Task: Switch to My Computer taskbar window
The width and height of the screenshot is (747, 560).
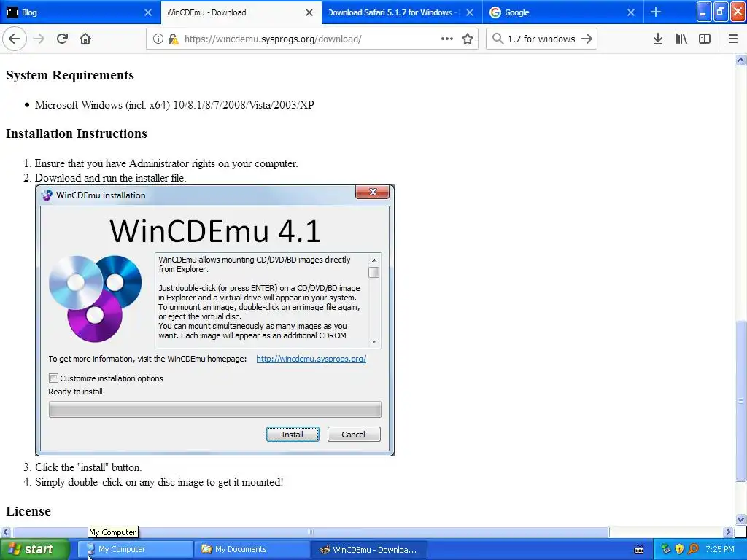Action: 135,549
